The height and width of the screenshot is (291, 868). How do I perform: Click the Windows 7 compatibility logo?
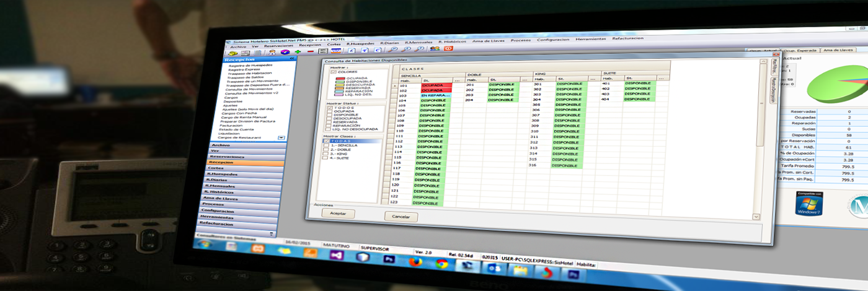pos(810,203)
